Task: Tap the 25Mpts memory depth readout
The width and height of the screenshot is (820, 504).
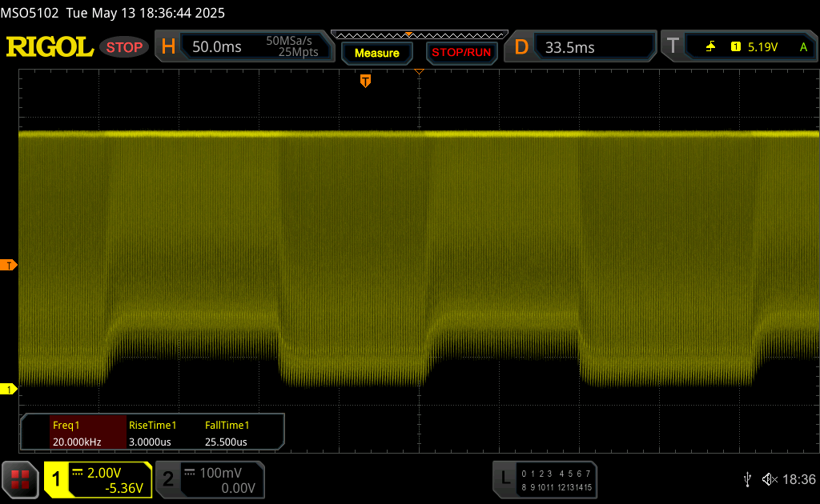Action: [298, 52]
